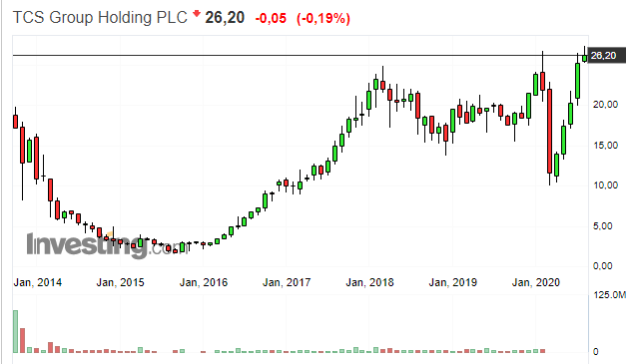Viewport: 631px width, 364px height.
Task: Click the Jan, 2020 date axis label
Action: click(x=535, y=282)
